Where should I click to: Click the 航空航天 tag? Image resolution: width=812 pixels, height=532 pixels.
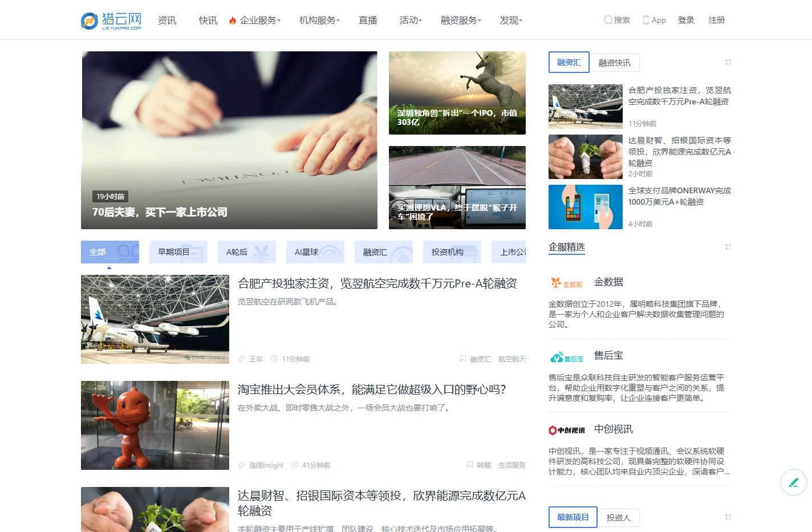[x=512, y=359]
